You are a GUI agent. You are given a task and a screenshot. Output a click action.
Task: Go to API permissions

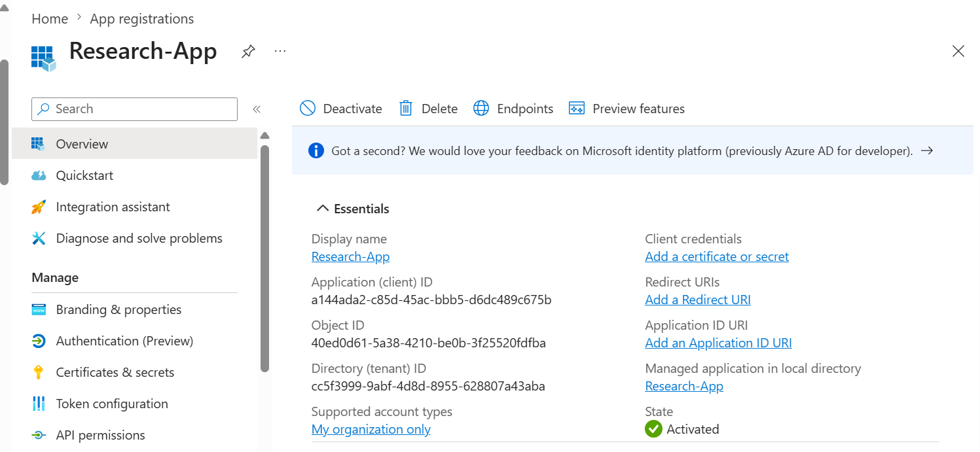[134, 435]
